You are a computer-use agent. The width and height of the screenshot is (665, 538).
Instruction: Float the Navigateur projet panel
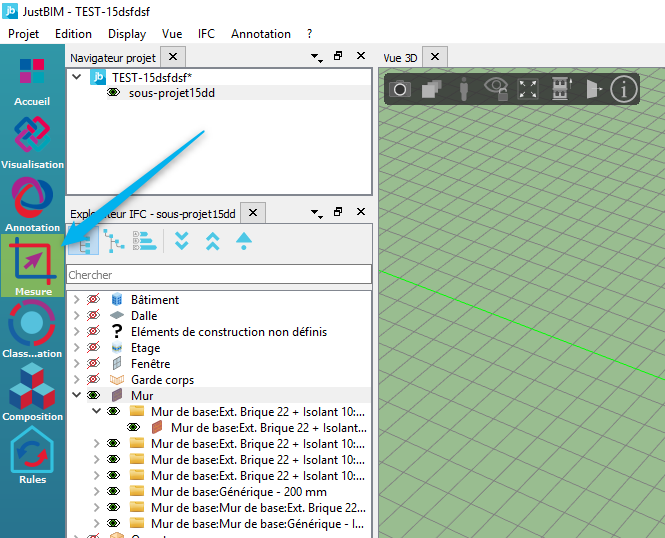[338, 56]
